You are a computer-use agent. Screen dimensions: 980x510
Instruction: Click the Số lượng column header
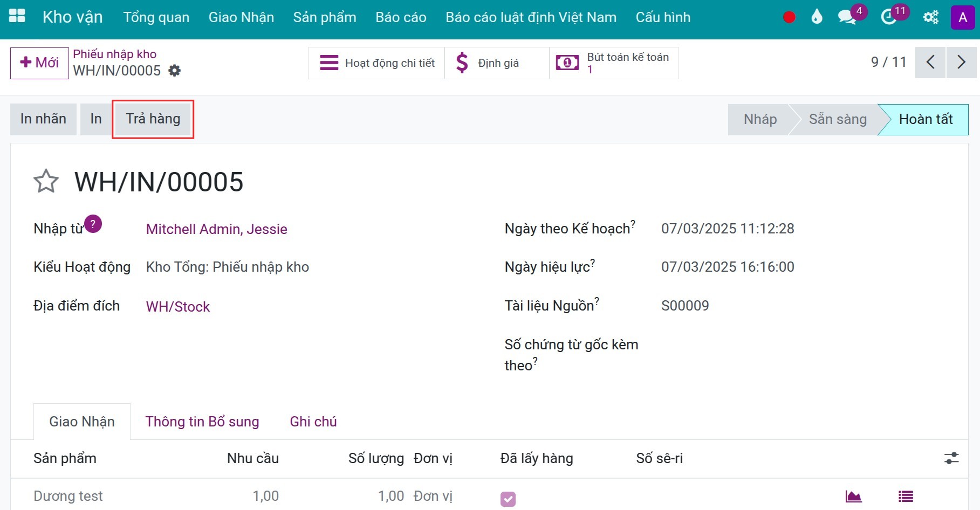376,458
